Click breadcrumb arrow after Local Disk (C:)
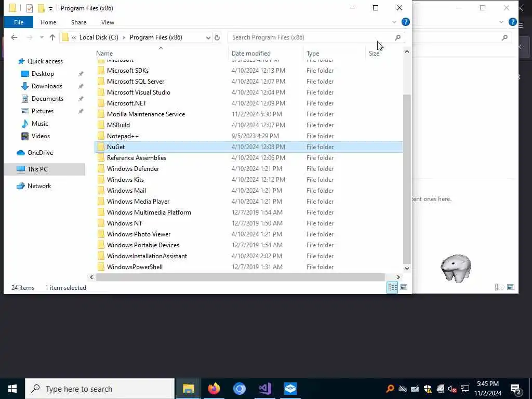Viewport: 532px width, 399px height. (x=124, y=37)
